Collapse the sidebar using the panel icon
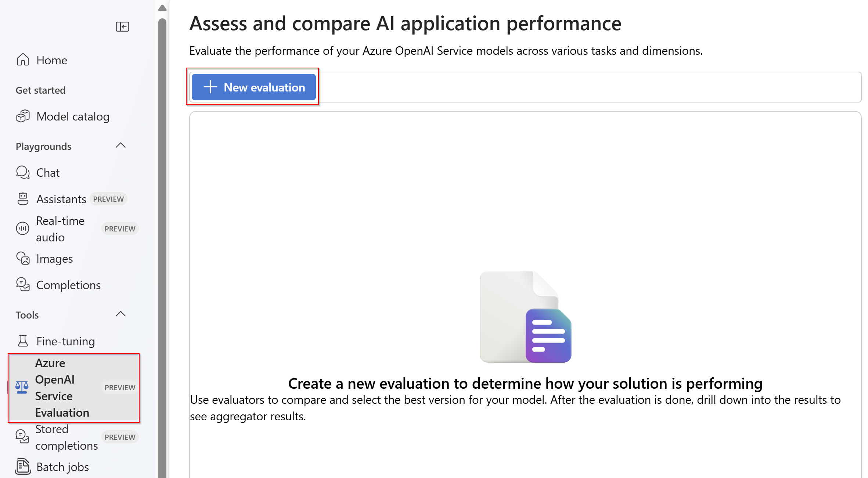868x478 pixels. [122, 27]
